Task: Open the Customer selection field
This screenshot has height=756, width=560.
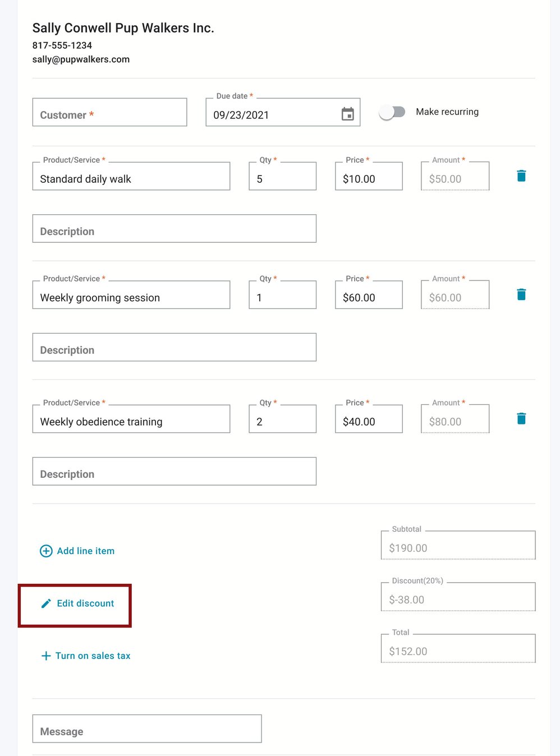Action: click(x=109, y=112)
